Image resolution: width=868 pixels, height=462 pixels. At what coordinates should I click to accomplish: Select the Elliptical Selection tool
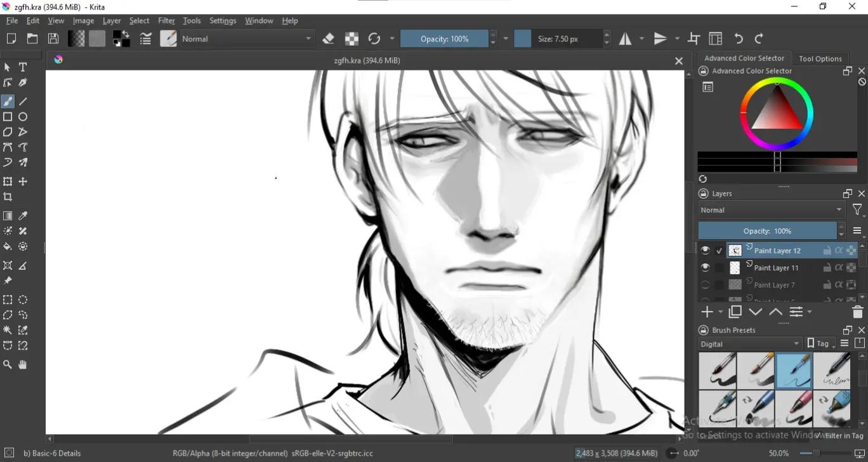point(23,300)
